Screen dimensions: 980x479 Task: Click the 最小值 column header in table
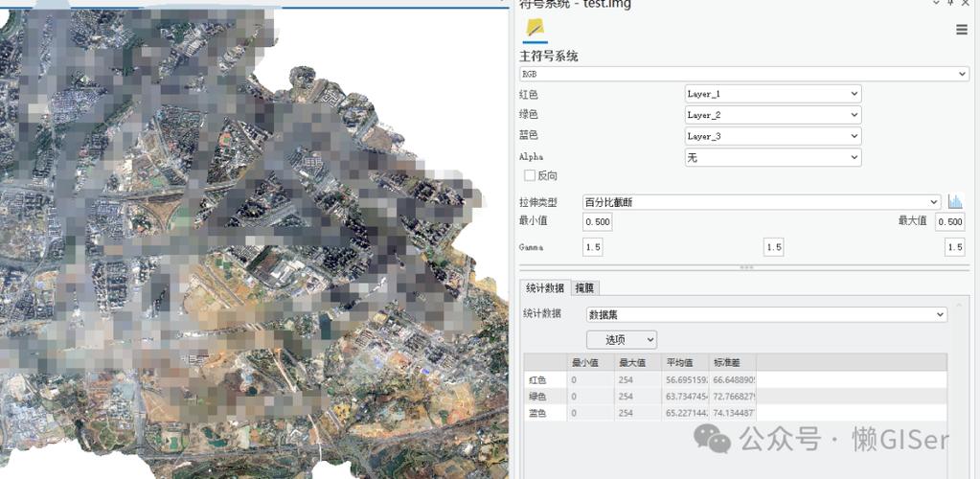click(x=591, y=362)
